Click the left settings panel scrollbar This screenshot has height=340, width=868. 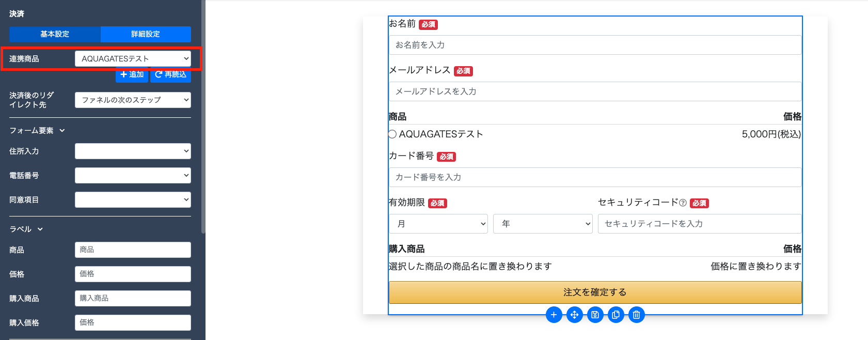(203, 116)
